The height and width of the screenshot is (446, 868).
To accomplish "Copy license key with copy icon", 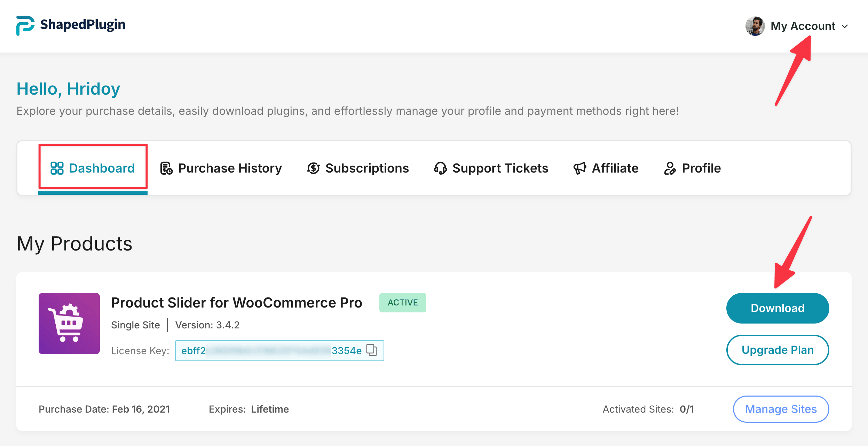I will tap(372, 350).
